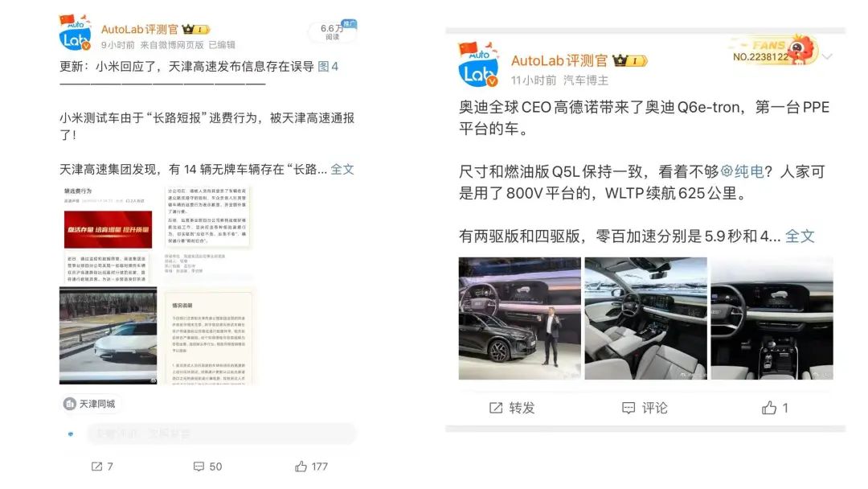The image size is (868, 489).
Task: Open the red banner screenshot thumbnail
Action: (x=108, y=236)
